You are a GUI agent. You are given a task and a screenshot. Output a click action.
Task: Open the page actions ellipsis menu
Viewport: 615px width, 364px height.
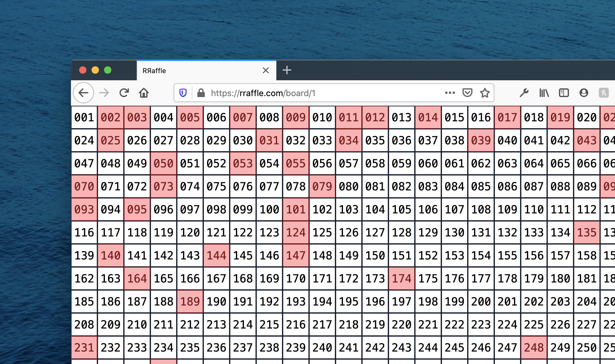(x=450, y=93)
